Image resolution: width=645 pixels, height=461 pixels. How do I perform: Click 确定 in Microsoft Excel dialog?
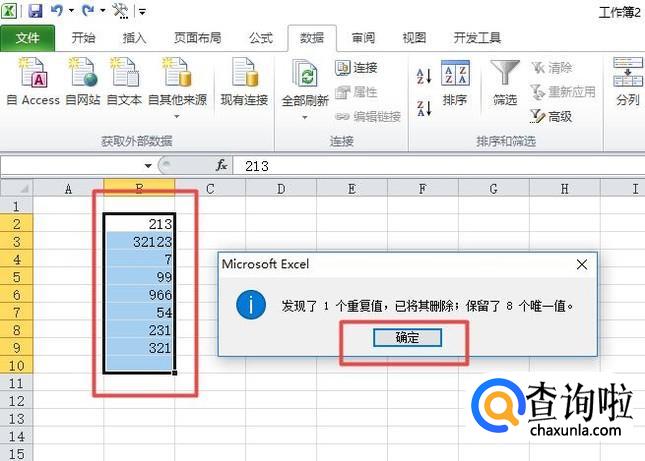pyautogui.click(x=407, y=338)
